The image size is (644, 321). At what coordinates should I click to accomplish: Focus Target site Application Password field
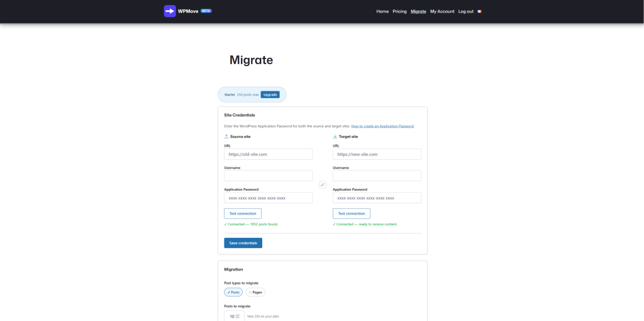(x=377, y=198)
